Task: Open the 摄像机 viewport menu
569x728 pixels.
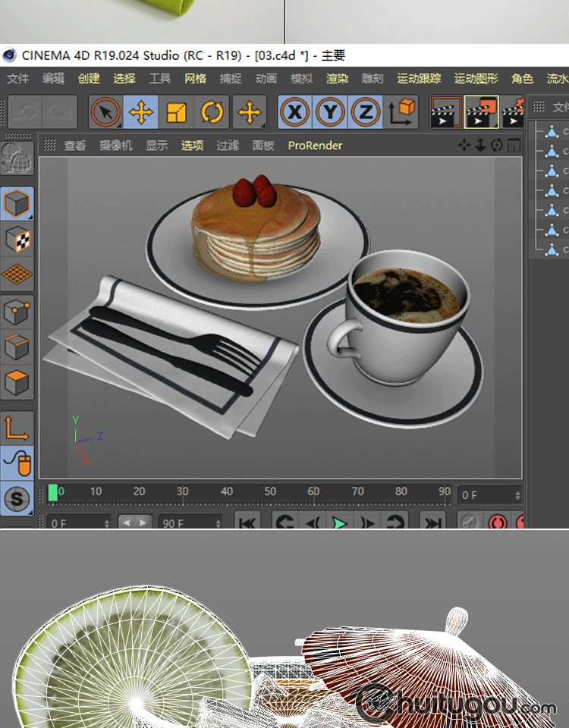Action: (x=116, y=146)
